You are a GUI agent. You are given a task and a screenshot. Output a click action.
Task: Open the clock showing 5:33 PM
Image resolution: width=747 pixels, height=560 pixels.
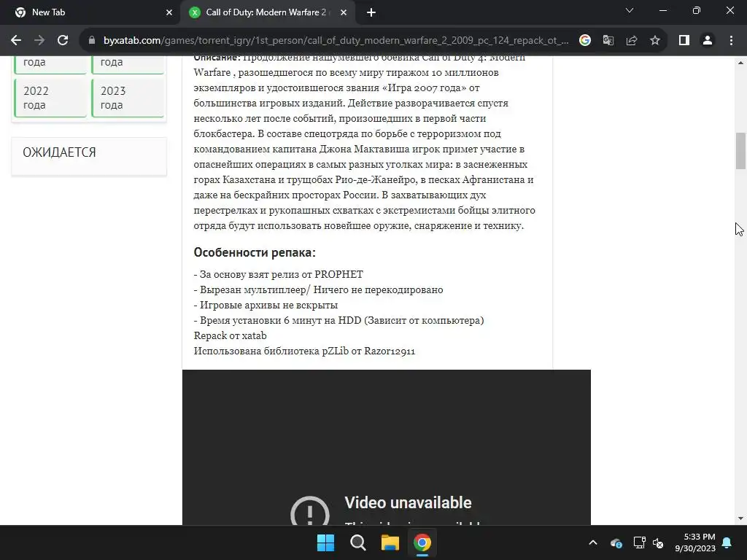coord(695,542)
